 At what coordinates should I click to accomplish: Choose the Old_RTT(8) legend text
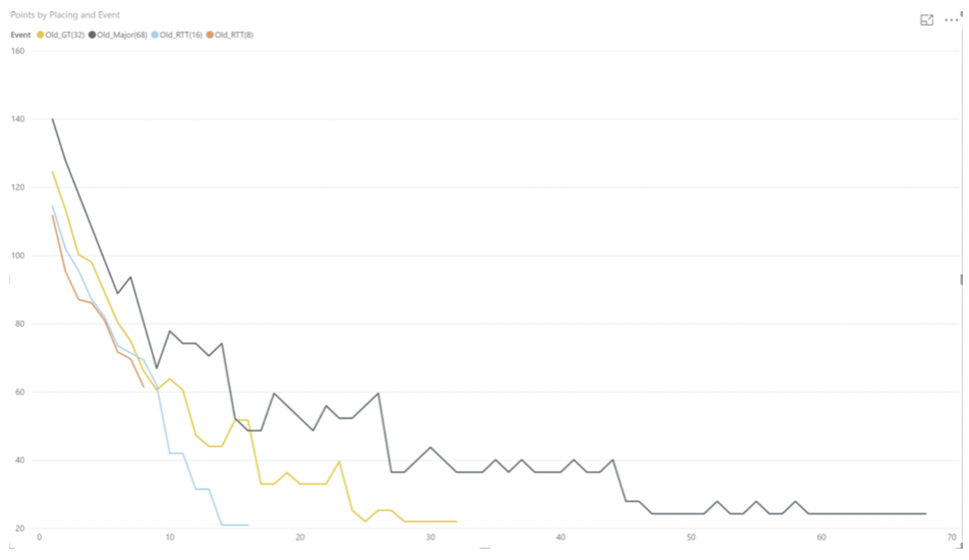234,35
